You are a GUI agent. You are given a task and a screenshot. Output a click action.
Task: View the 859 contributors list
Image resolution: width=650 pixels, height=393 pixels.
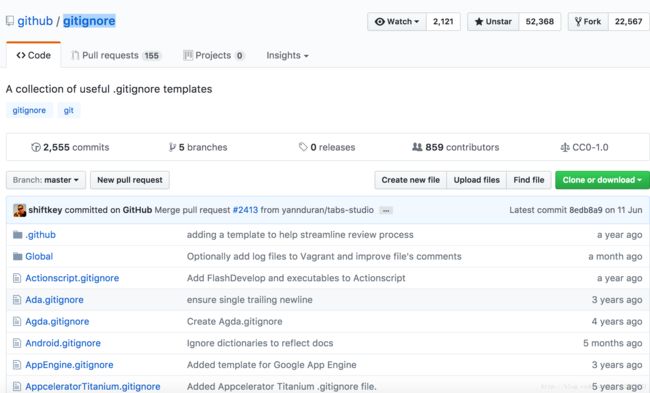(x=456, y=147)
